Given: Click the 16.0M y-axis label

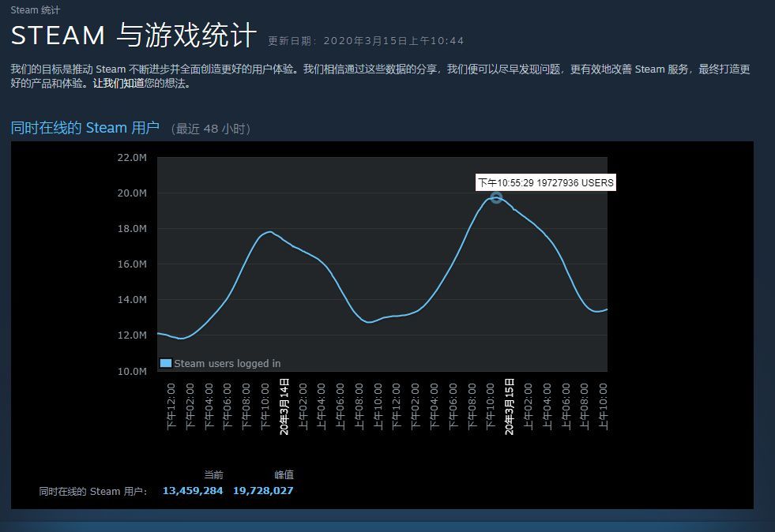Looking at the screenshot, I should point(132,264).
